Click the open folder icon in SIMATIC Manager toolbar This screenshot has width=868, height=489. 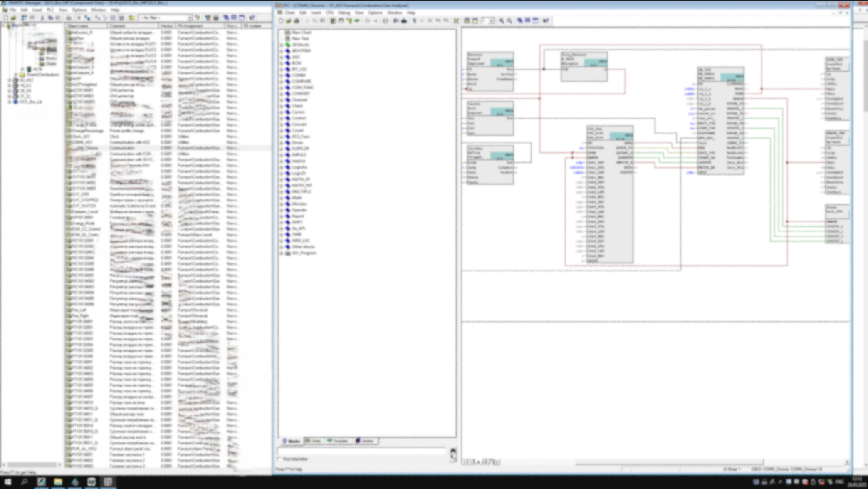point(13,18)
